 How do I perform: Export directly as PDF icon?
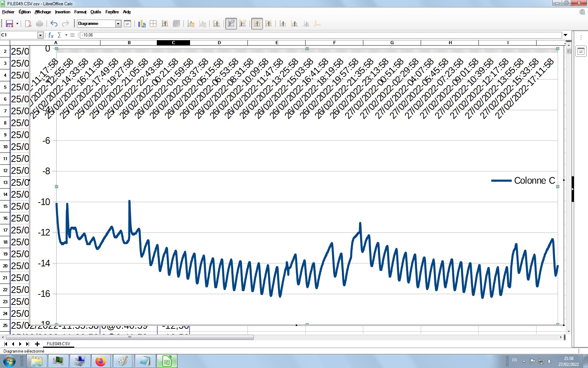click(28, 24)
